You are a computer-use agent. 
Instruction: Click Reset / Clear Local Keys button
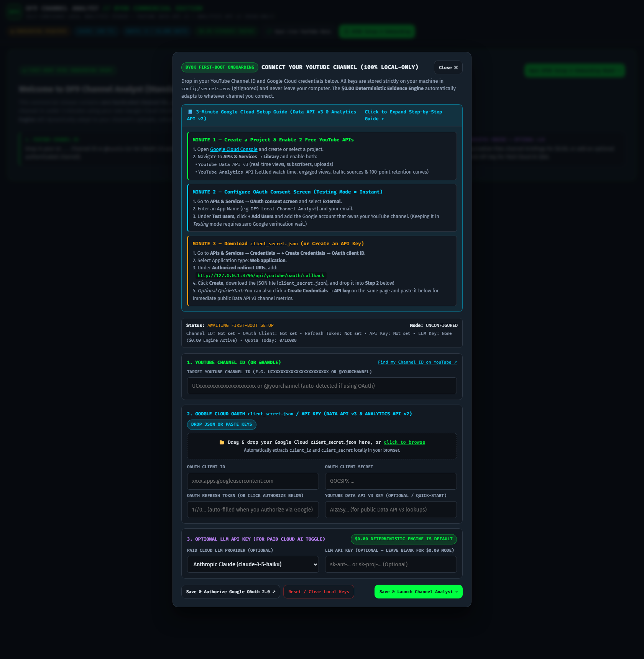[x=319, y=592]
